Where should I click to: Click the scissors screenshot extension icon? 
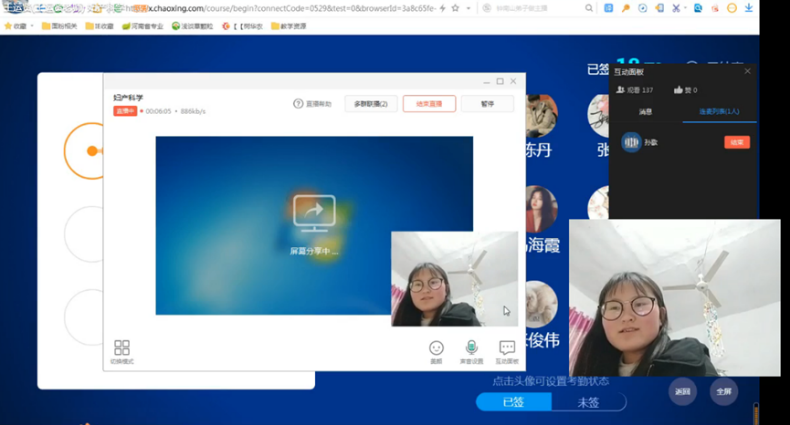coord(677,8)
